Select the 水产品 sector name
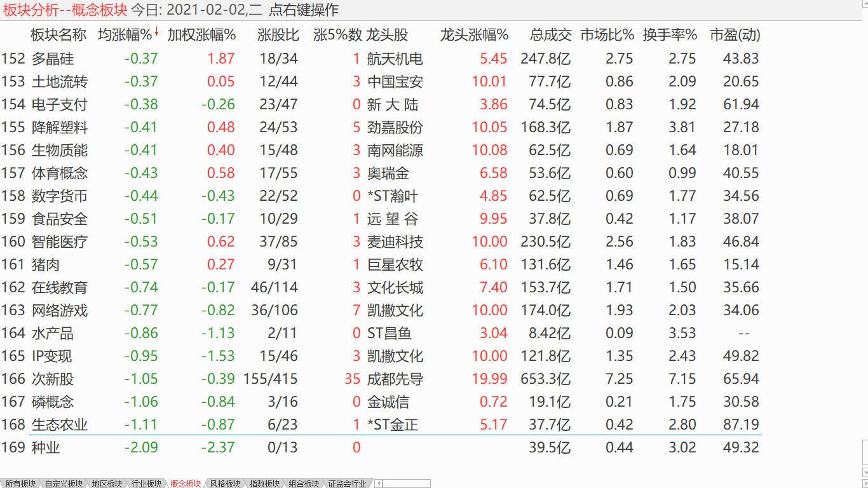 point(53,333)
